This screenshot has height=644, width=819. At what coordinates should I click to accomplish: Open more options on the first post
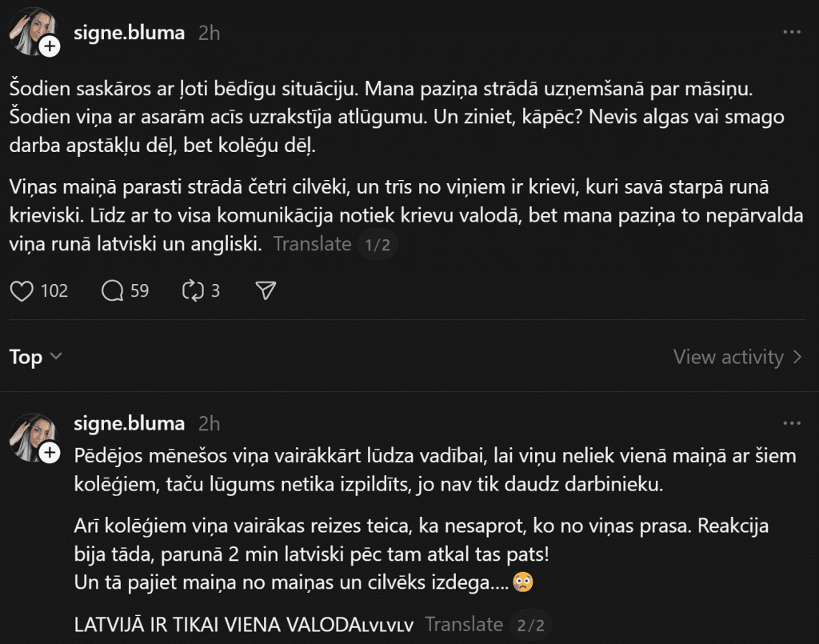coord(791,33)
